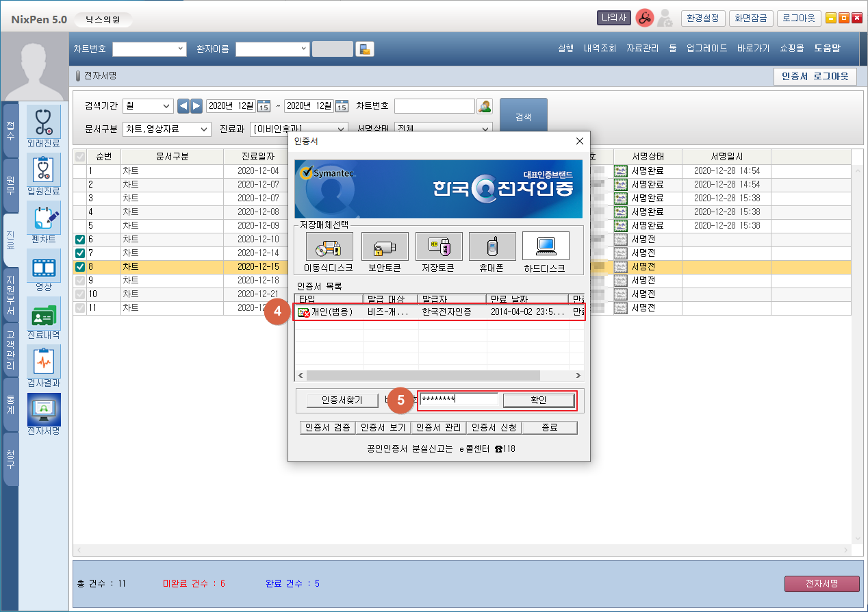Screen dimensions: 868x612
Task: Select 하드디스크 storage media
Action: click(545, 246)
